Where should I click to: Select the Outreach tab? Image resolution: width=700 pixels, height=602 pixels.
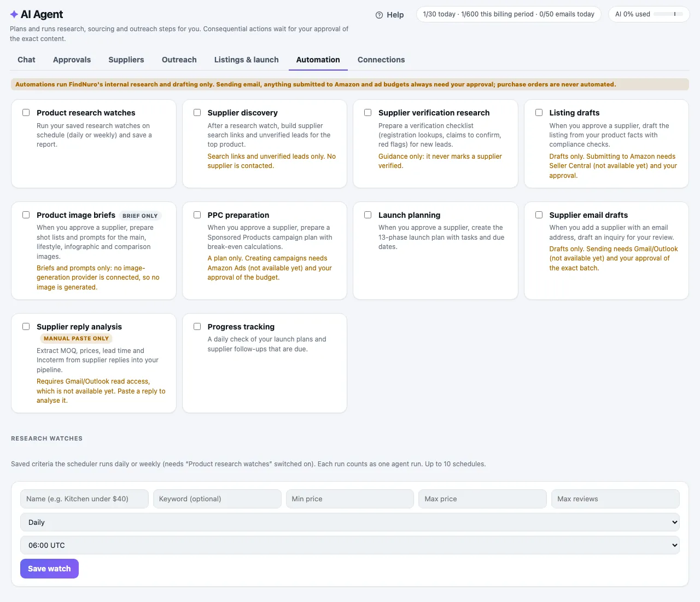click(179, 60)
